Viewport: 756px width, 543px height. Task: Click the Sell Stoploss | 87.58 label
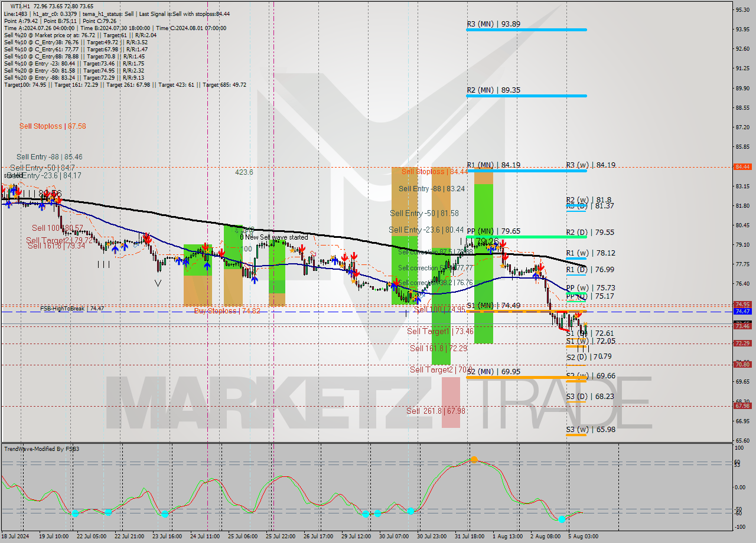[x=53, y=126]
